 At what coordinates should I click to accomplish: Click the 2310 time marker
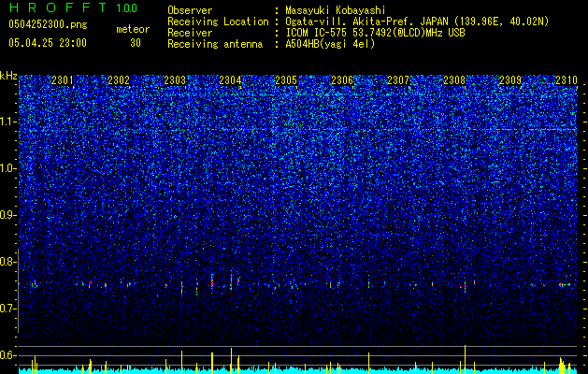point(566,80)
